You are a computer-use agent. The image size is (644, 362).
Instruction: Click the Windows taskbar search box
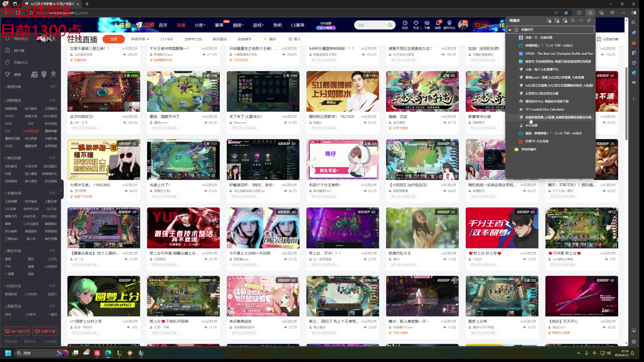point(42,353)
